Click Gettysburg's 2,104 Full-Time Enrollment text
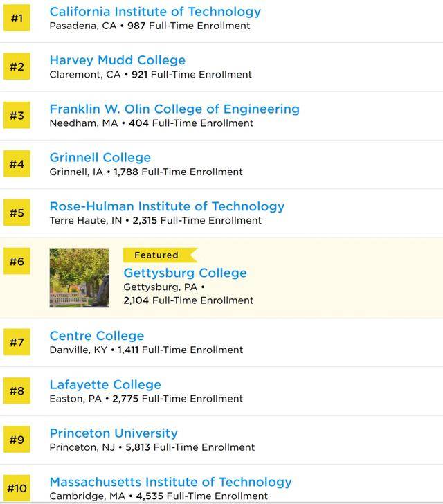The image size is (443, 504). tap(188, 300)
